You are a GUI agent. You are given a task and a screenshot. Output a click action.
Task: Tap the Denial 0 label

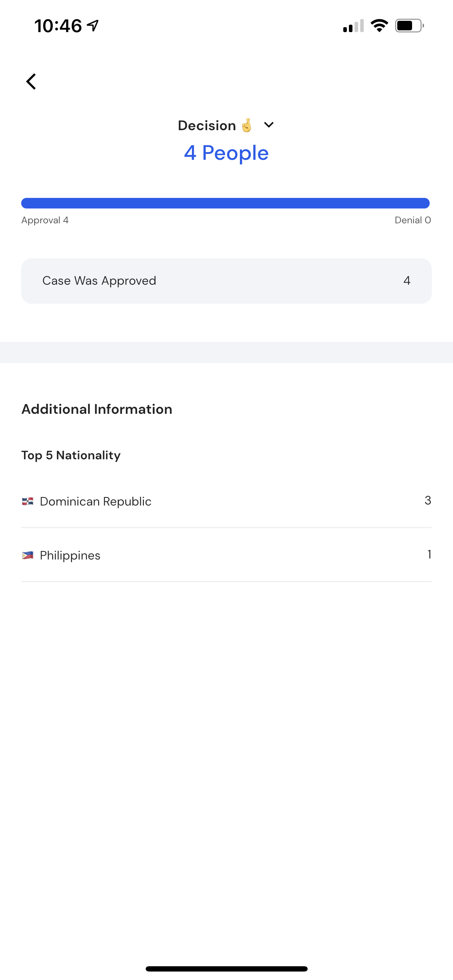point(413,220)
